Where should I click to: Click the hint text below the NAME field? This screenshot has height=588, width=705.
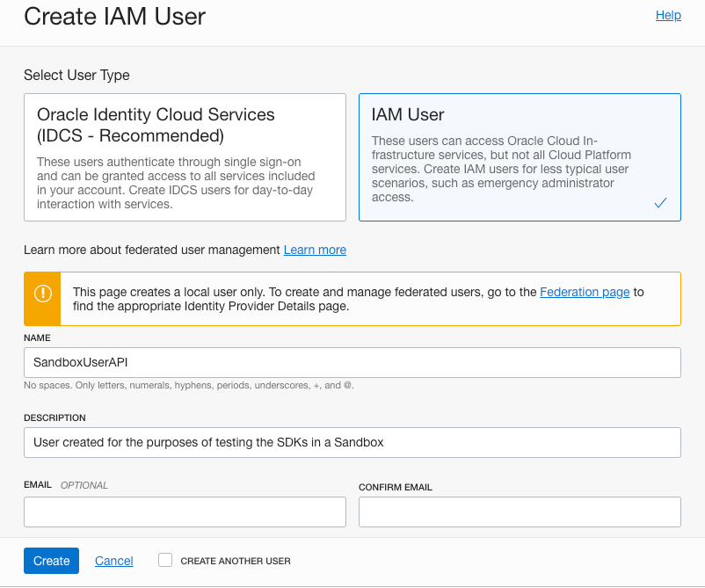point(189,385)
